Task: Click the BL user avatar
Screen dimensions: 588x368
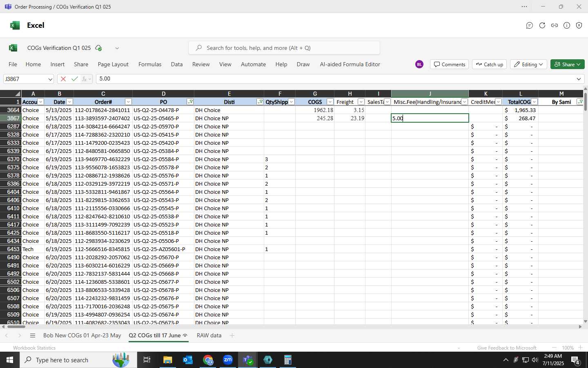Action: [419, 64]
